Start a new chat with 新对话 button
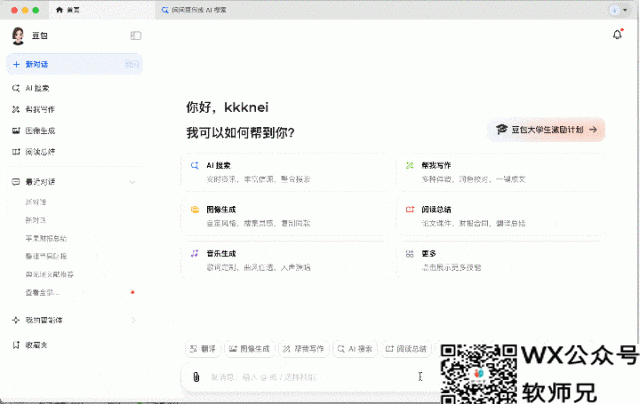The image size is (640, 404). pos(74,64)
